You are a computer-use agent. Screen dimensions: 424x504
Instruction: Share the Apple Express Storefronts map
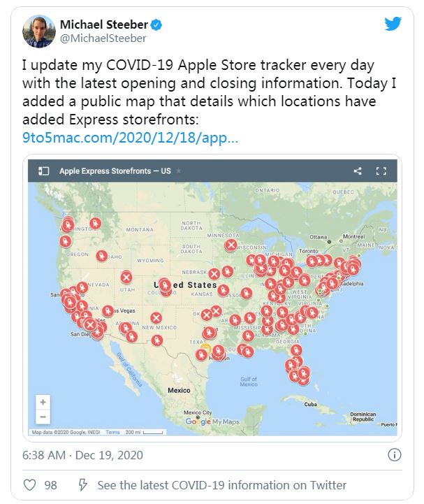pyautogui.click(x=358, y=171)
